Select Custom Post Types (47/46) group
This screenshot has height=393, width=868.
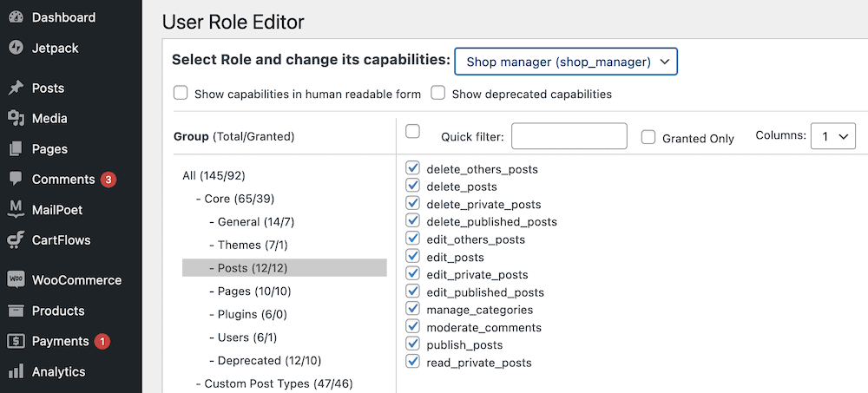(274, 383)
